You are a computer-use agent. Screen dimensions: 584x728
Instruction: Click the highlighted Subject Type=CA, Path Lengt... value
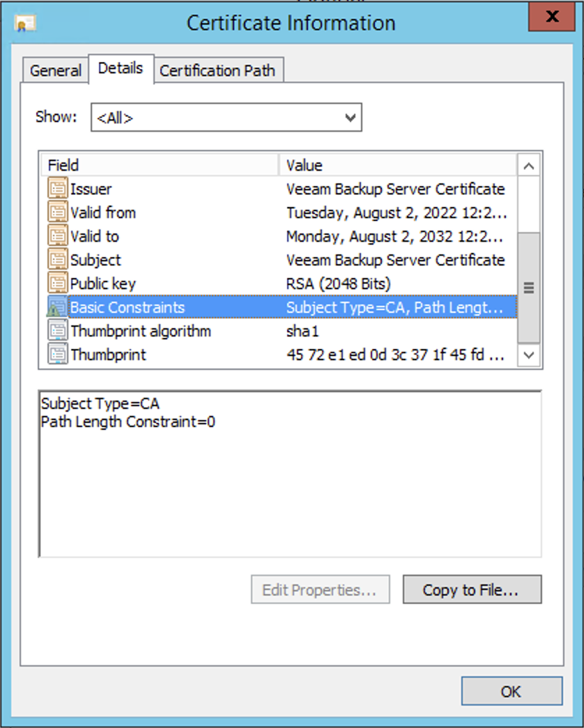pyautogui.click(x=395, y=307)
